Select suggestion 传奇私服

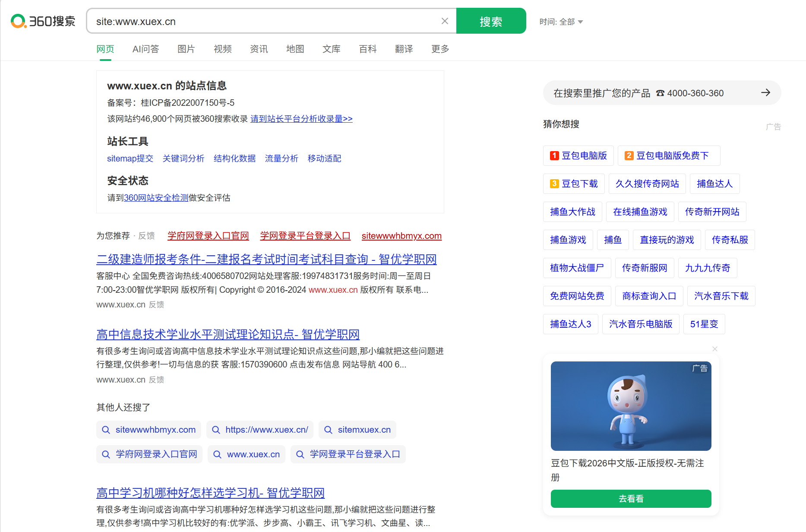click(x=730, y=240)
